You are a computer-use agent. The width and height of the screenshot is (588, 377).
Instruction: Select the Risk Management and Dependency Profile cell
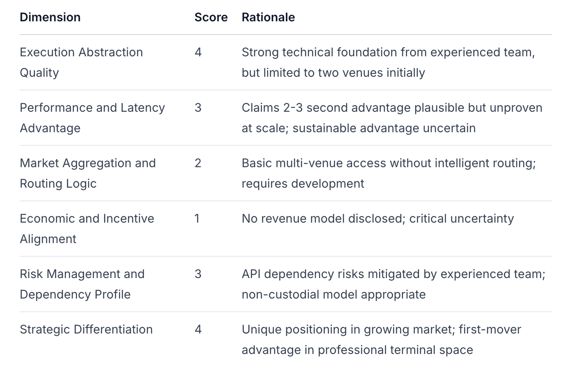pyautogui.click(x=82, y=284)
